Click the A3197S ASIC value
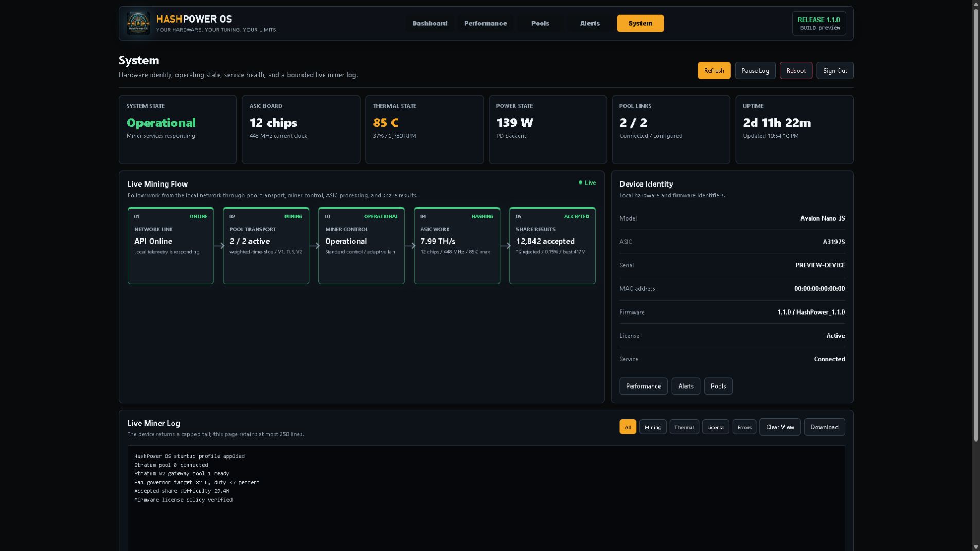Image resolution: width=980 pixels, height=551 pixels. pyautogui.click(x=834, y=242)
